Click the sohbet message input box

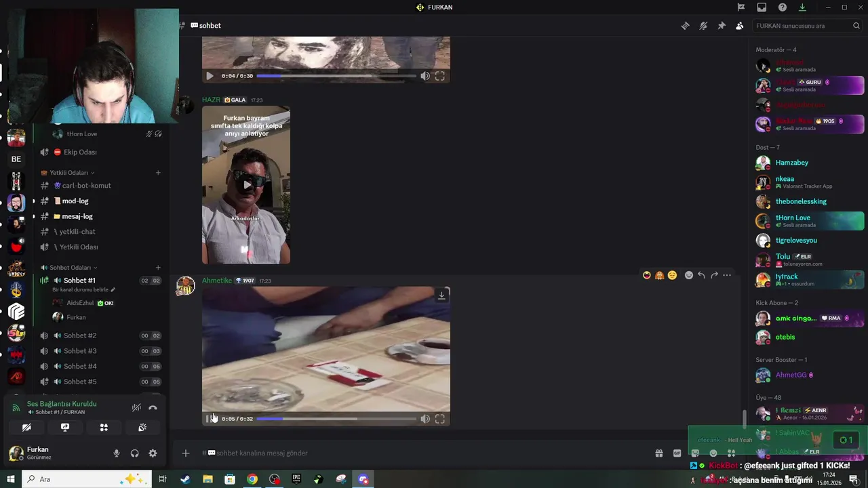pyautogui.click(x=420, y=453)
